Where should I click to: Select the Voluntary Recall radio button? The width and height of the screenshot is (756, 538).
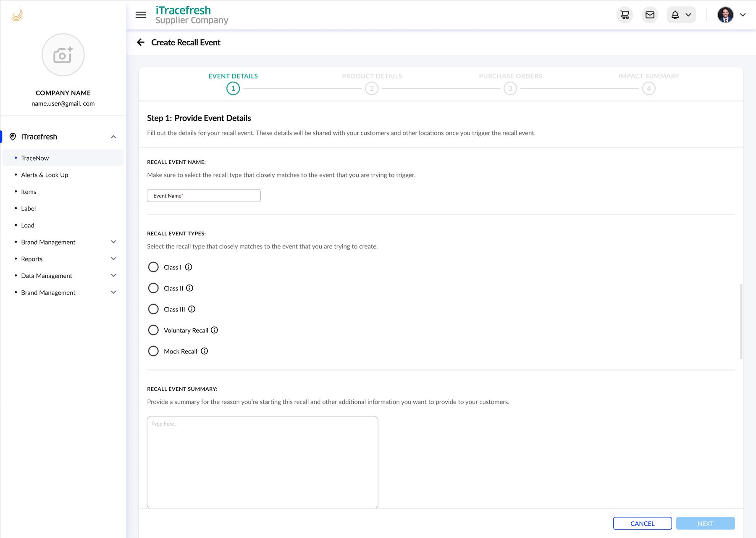(x=153, y=330)
